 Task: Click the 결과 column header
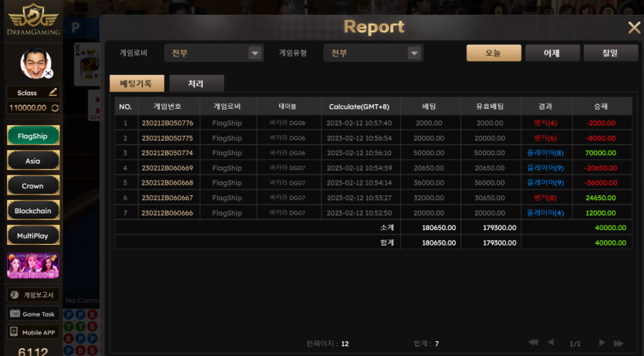[x=545, y=107]
